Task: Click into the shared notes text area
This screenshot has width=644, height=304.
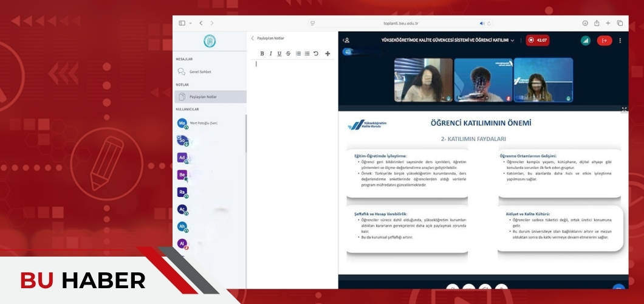Action: pyautogui.click(x=292, y=152)
